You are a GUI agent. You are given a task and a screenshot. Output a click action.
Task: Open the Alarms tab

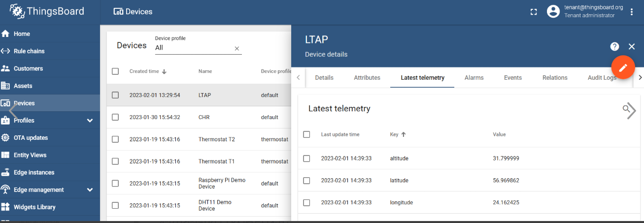[x=474, y=78]
